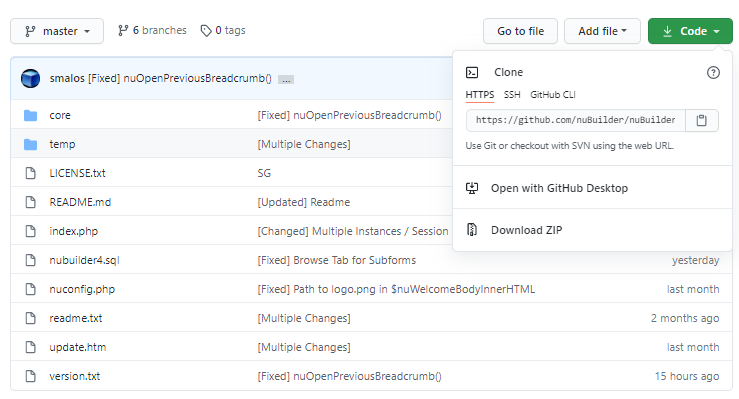The height and width of the screenshot is (399, 739).
Task: Click the clone URL input field
Action: [575, 120]
